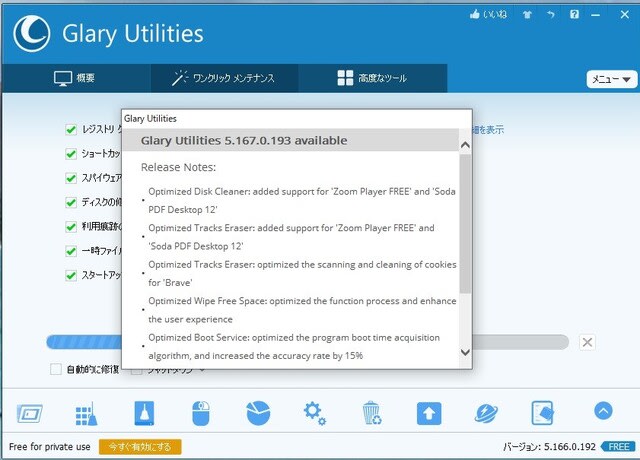
Task: Click the 'Optimized Disk Cleaner' release note
Action: 302,200
